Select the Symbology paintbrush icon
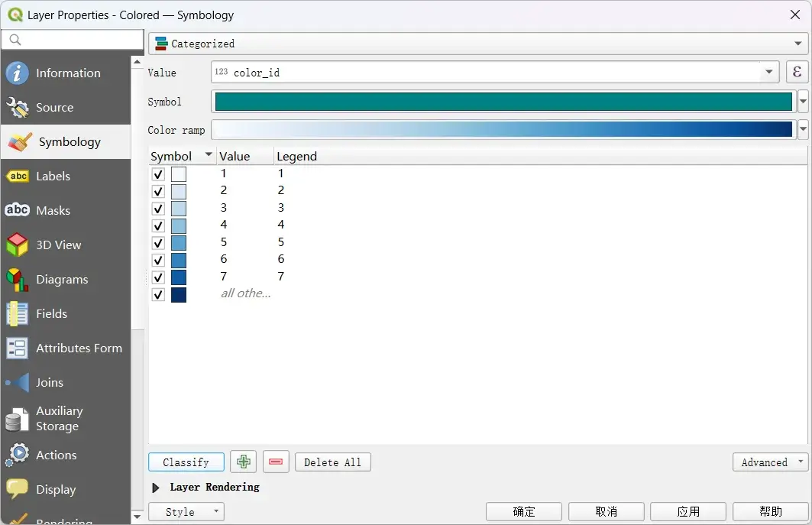812x525 pixels. click(20, 142)
